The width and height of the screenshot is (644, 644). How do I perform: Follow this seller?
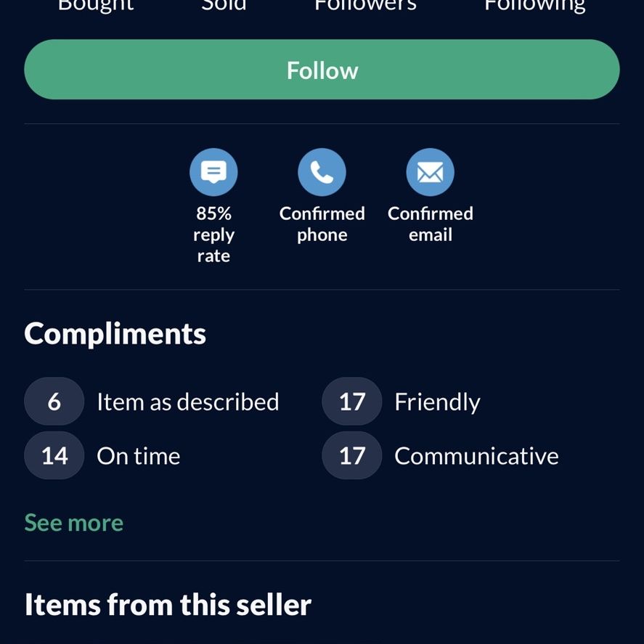(x=322, y=70)
